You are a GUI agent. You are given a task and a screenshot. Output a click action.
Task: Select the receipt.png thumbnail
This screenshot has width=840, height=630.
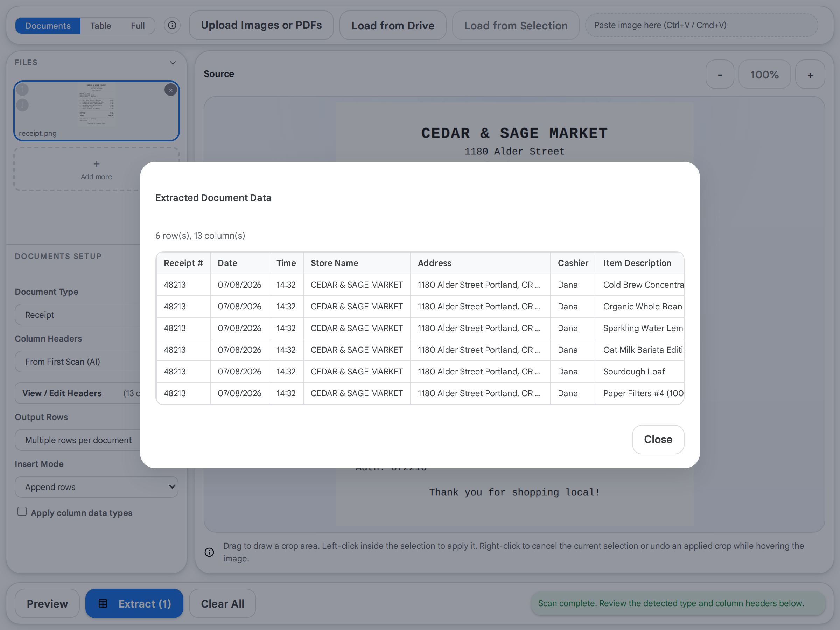pyautogui.click(x=97, y=111)
